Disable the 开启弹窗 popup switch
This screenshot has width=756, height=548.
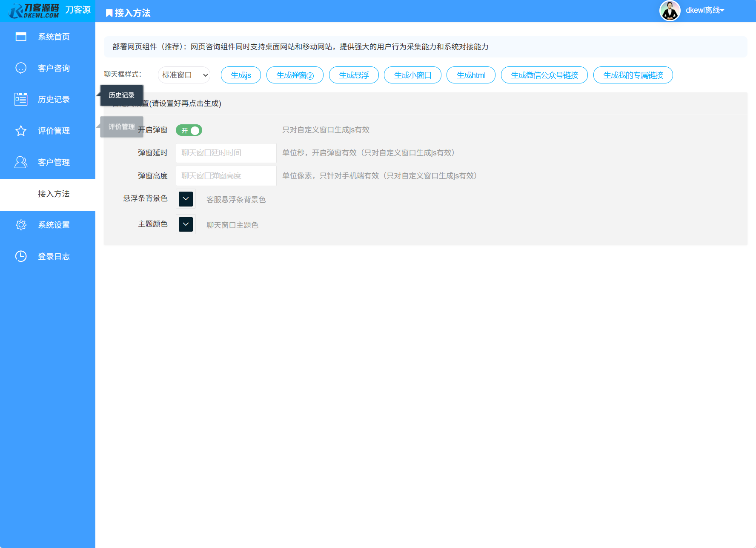point(189,130)
